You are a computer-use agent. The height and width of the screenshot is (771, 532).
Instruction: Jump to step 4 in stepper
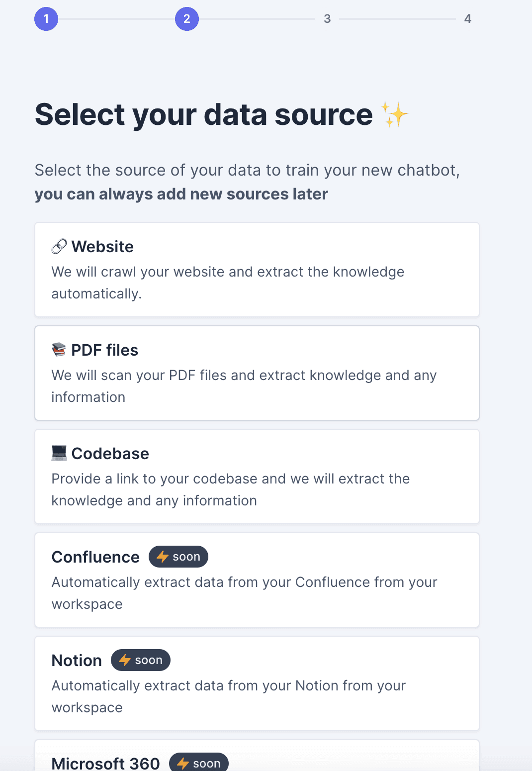[467, 19]
